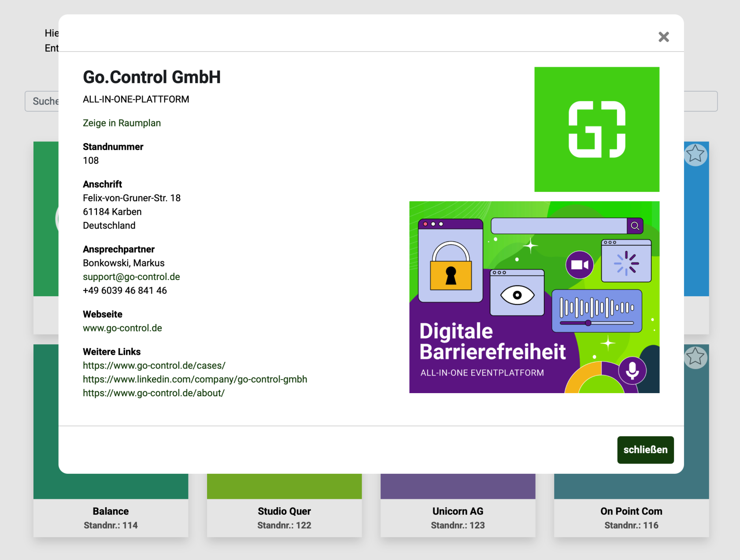This screenshot has height=560, width=740.
Task: Open the go-control.de/about/ link
Action: (154, 393)
